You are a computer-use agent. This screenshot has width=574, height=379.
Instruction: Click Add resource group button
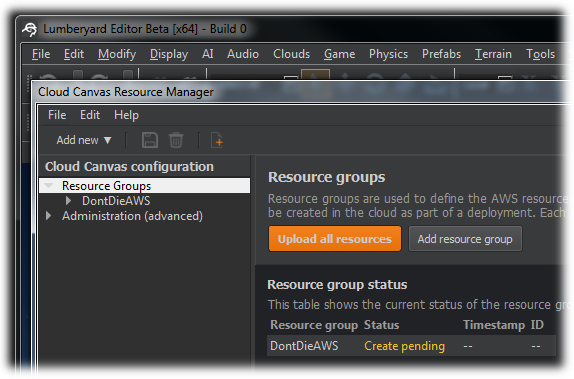465,239
